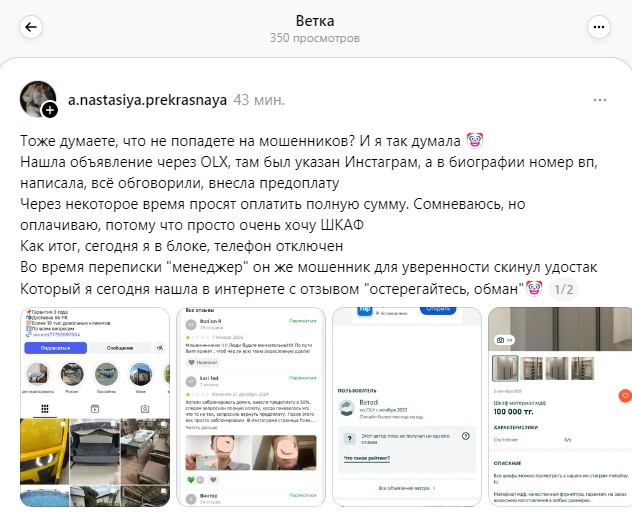Screen dimensions: 632x513
Task: Click the blue Подписаться button in screenshot
Action: 56,348
